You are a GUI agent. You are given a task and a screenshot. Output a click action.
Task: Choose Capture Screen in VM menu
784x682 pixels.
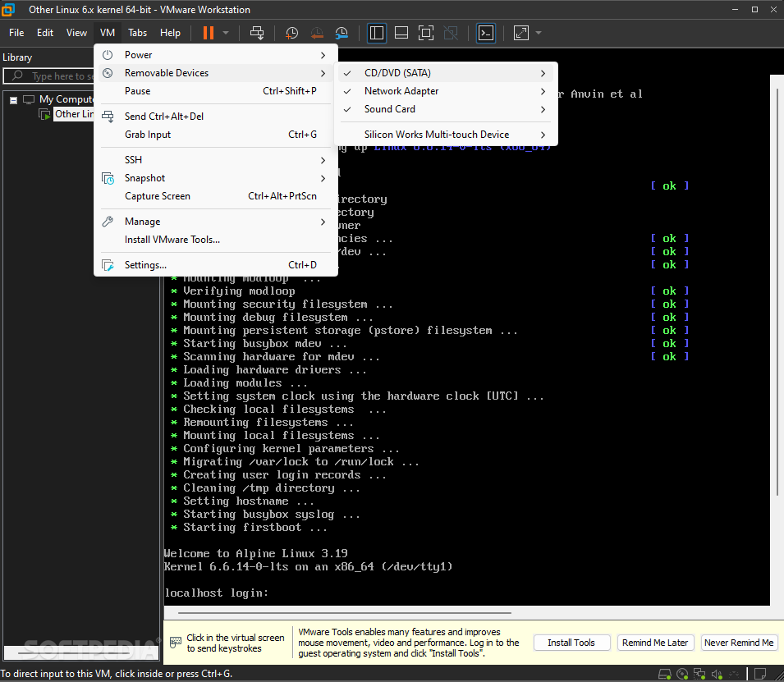pyautogui.click(x=216, y=196)
